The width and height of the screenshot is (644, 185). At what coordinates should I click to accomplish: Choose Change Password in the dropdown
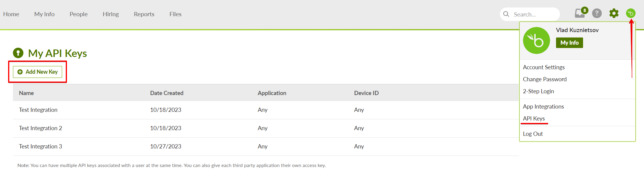[x=545, y=79]
